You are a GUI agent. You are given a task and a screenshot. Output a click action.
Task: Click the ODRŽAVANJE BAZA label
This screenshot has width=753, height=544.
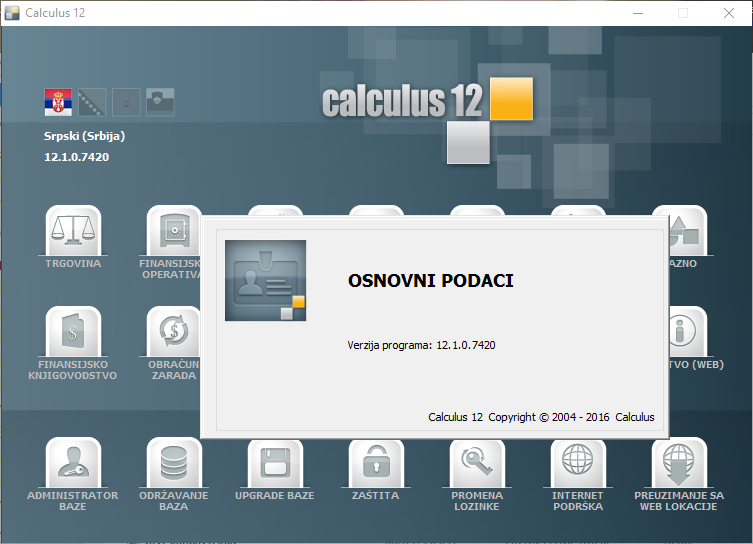click(x=174, y=501)
